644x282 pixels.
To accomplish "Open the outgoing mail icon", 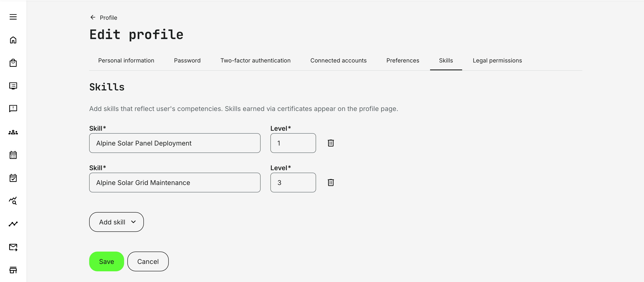I will (x=13, y=247).
